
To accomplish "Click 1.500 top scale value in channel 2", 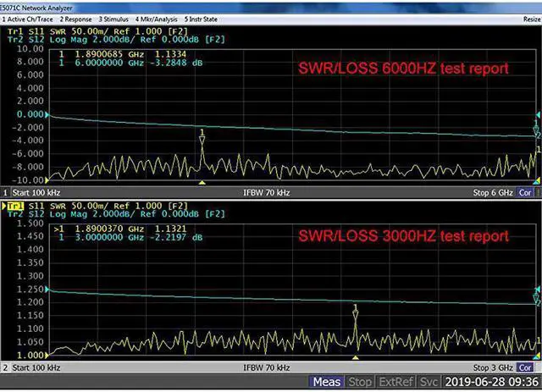I will click(30, 224).
